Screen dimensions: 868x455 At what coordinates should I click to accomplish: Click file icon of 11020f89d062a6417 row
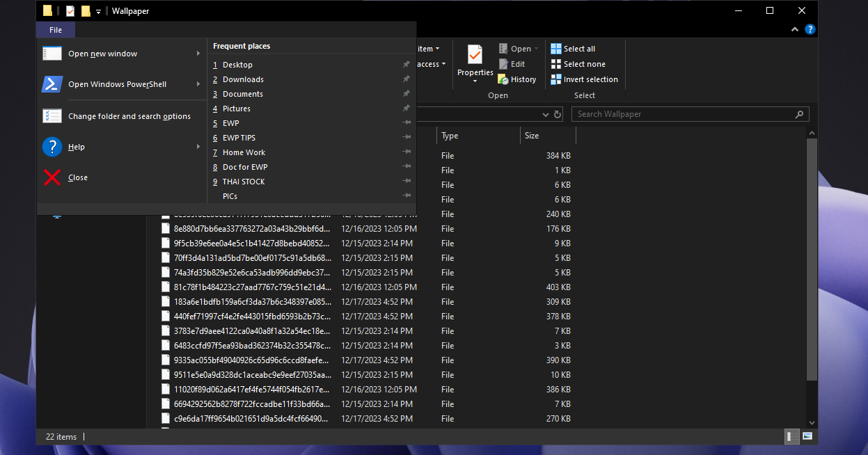click(166, 389)
